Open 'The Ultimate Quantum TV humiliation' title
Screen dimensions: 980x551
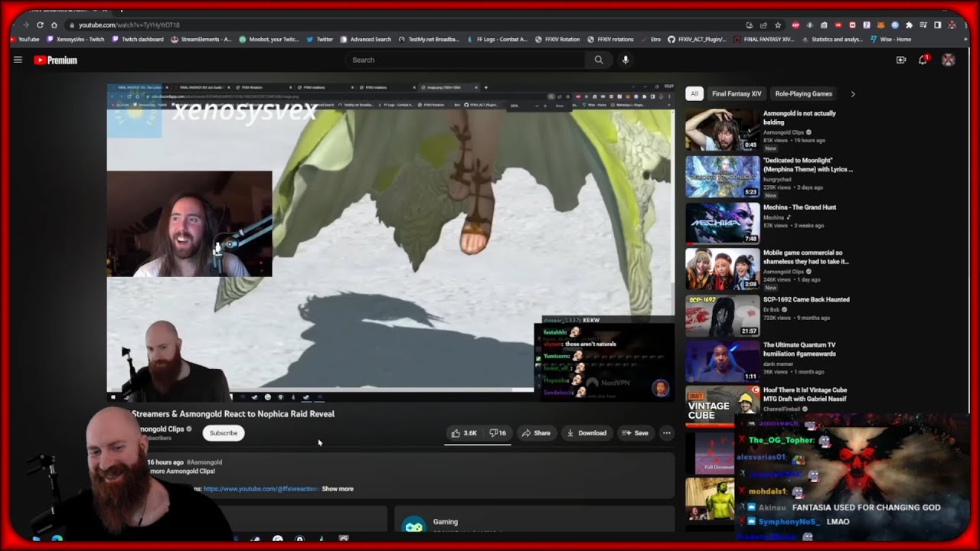(x=799, y=350)
